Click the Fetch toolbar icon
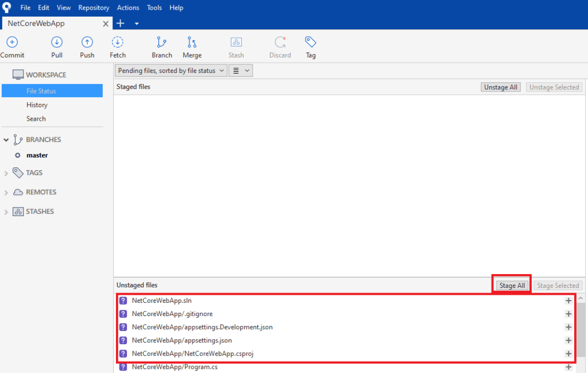This screenshot has height=373, width=588. click(118, 42)
